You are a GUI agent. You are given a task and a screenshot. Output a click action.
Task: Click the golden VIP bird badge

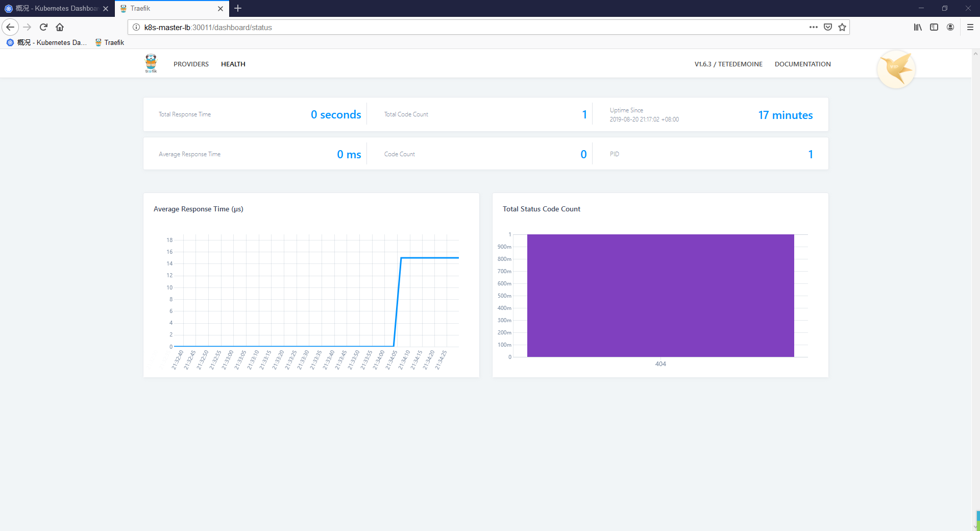point(896,69)
